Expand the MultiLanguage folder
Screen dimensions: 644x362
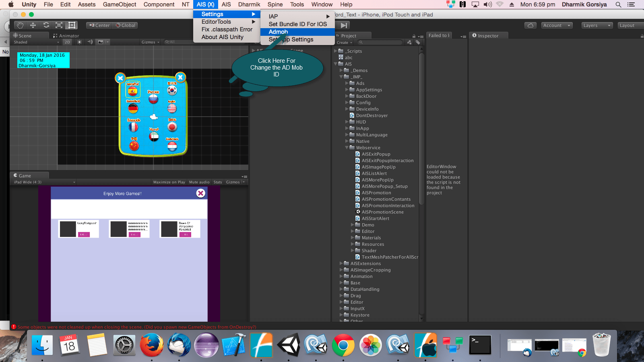[x=347, y=135]
